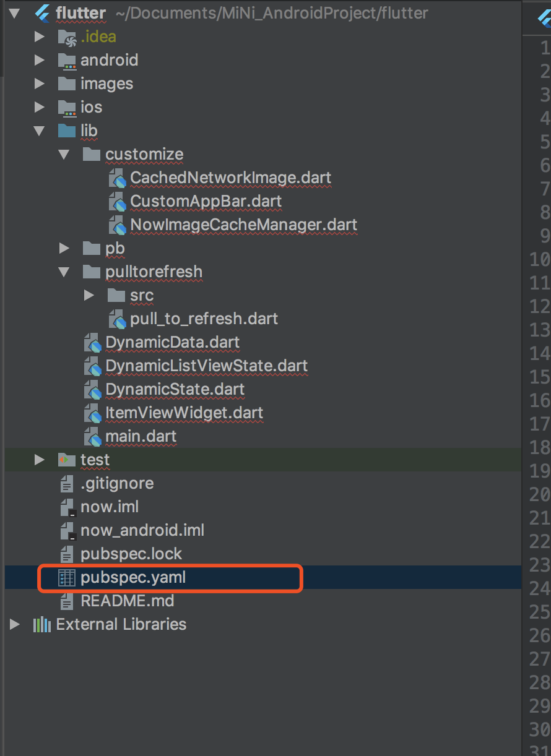This screenshot has width=551, height=756.
Task: Click the now.iml module file icon
Action: click(x=67, y=507)
